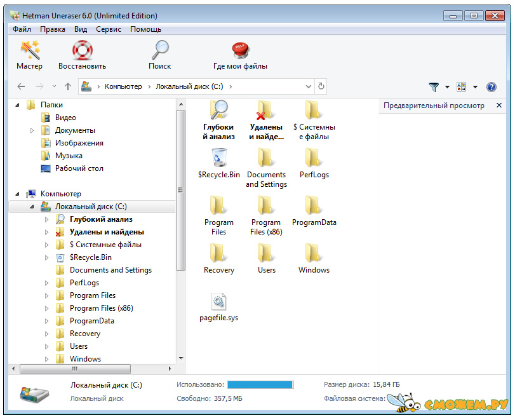Click Локальный диск (C:) breadcrumb segment
Screen dimensions: 515x420
(x=189, y=86)
